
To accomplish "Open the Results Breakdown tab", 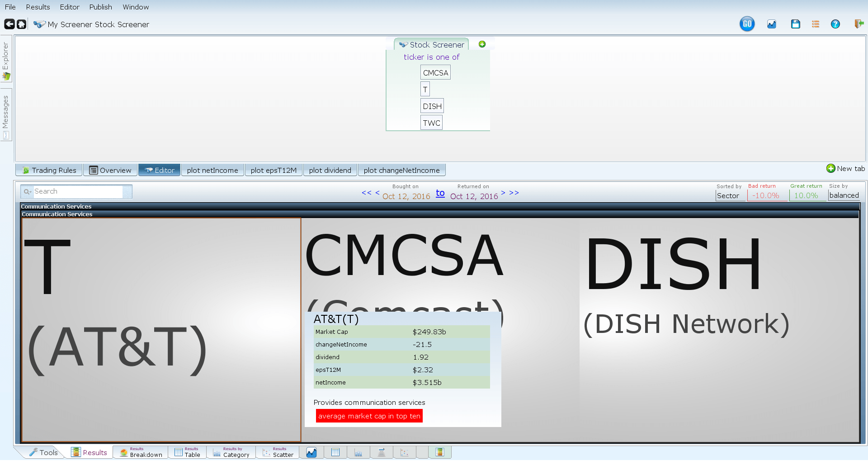I will [141, 452].
